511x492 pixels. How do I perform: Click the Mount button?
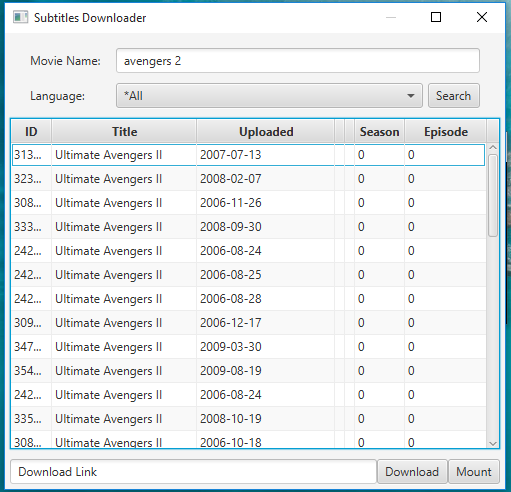[x=474, y=472]
